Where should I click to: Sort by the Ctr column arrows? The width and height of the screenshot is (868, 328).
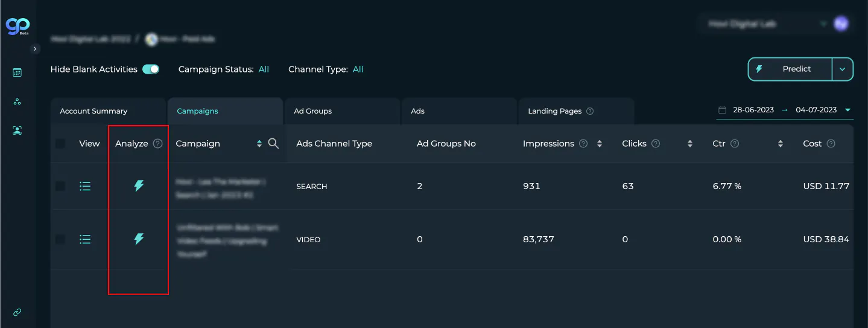(781, 144)
